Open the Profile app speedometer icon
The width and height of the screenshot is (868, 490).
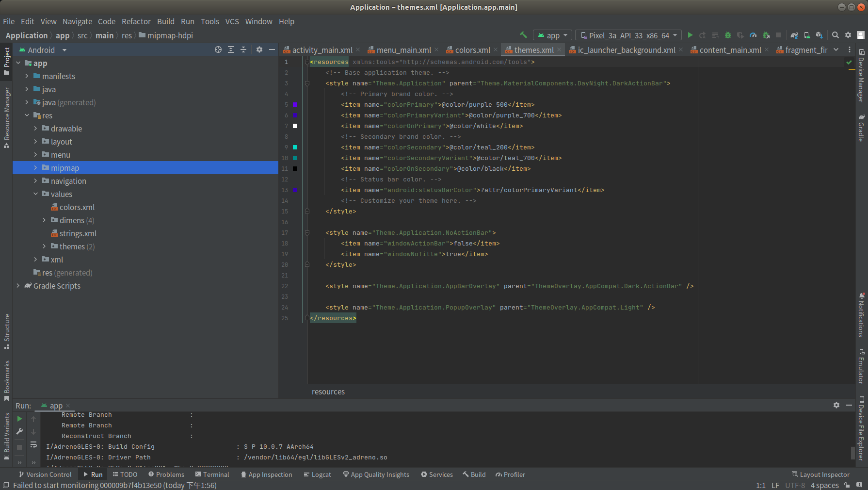tap(753, 35)
